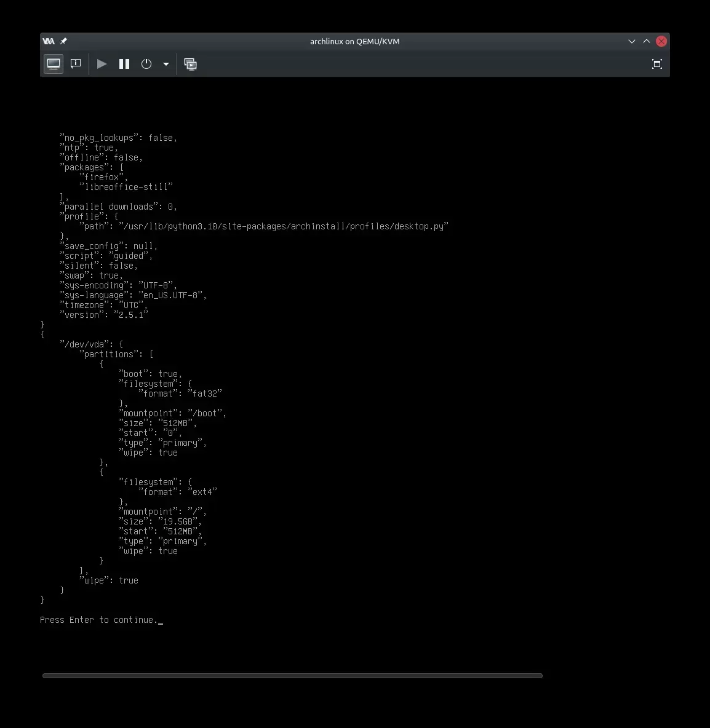Image resolution: width=710 pixels, height=728 pixels.
Task: Click the horizontal scrollbar below the console
Action: [292, 676]
